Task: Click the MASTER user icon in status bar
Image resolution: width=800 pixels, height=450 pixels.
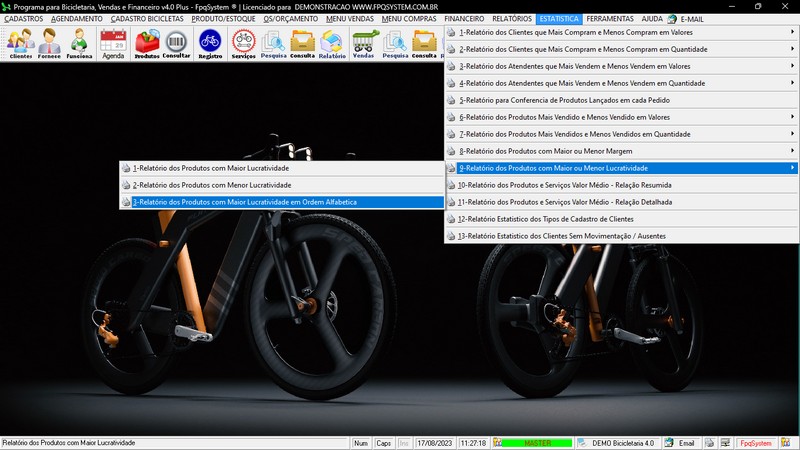Action: click(497, 443)
